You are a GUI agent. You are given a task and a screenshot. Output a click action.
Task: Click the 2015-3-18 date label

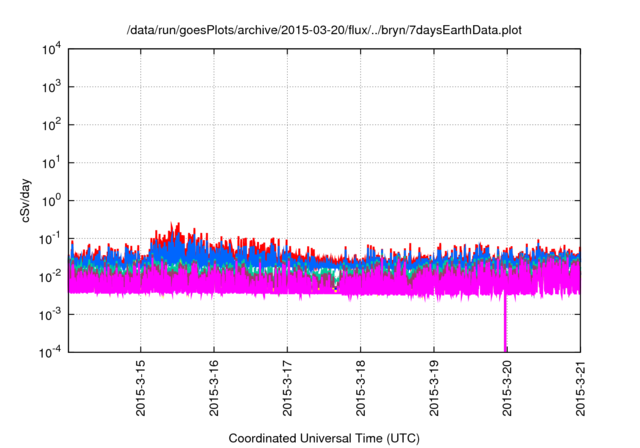click(360, 388)
